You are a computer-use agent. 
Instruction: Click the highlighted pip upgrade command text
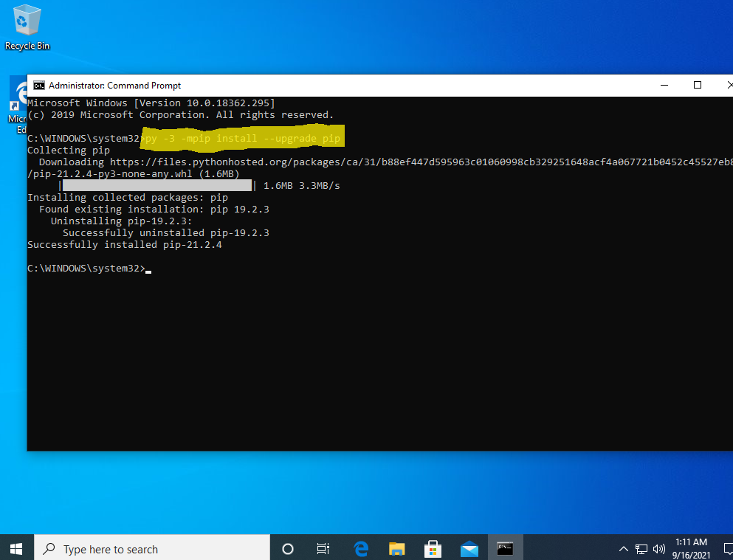[243, 139]
